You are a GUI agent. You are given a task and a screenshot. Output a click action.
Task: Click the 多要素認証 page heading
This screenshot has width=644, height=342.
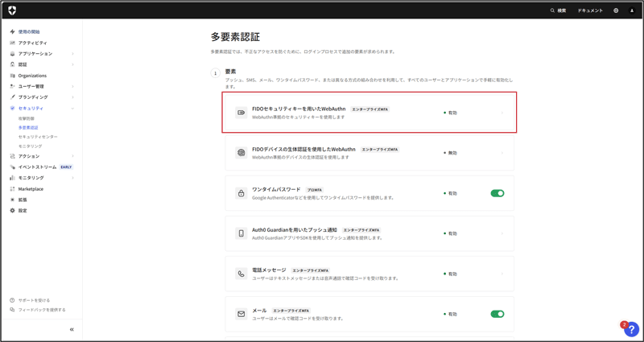235,37
